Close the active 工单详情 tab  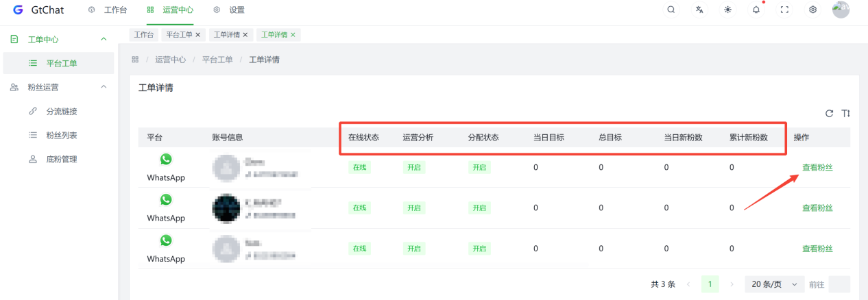[293, 34]
